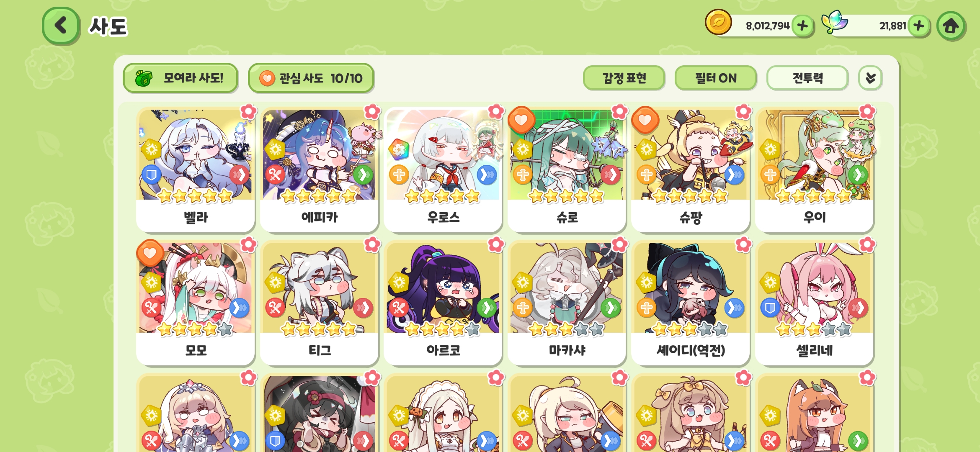Tap the rainbow element icon on 우로스

pyautogui.click(x=399, y=149)
